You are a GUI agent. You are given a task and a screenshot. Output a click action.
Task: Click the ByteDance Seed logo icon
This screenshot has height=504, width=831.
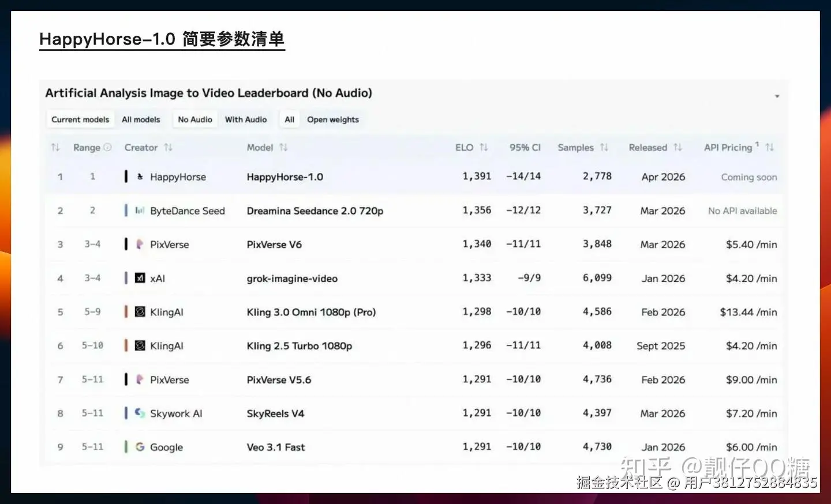(140, 210)
